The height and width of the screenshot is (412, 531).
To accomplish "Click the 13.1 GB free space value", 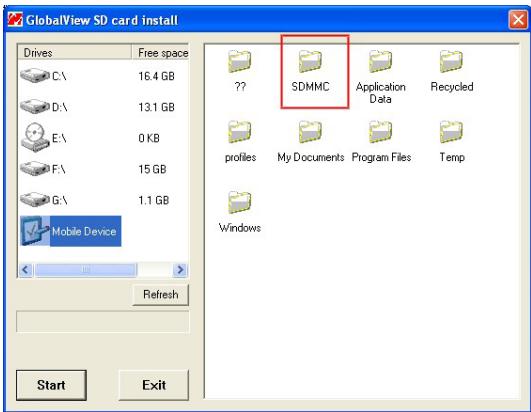I will click(156, 107).
